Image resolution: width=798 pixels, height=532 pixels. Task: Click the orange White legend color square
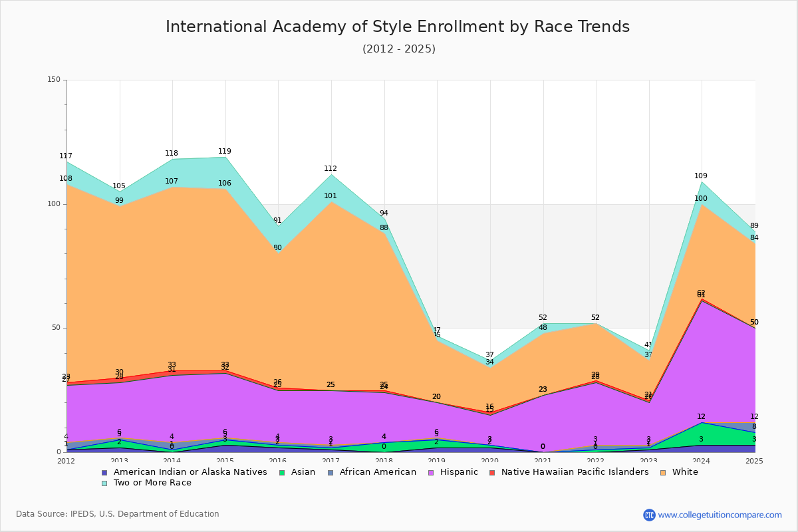pyautogui.click(x=664, y=472)
